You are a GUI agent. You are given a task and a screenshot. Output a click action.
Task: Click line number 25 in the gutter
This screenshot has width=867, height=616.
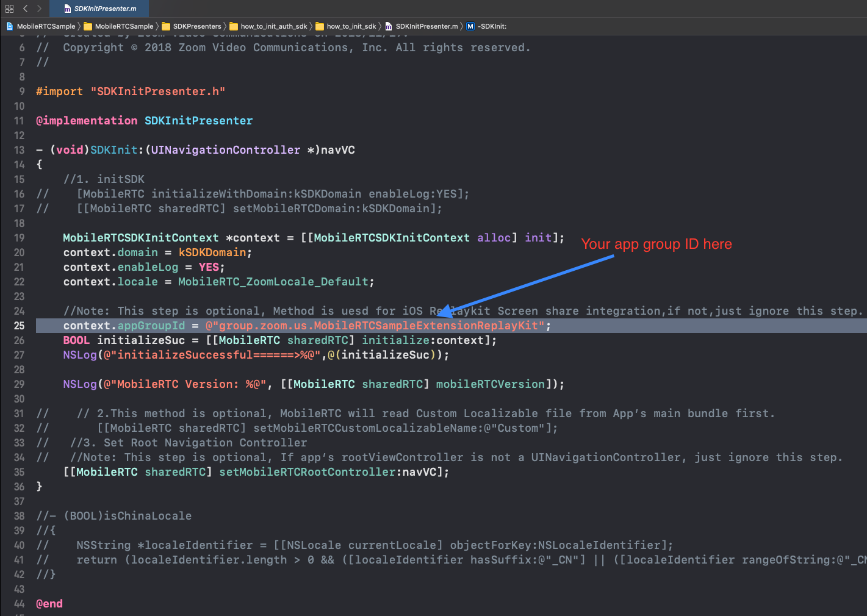tap(20, 326)
